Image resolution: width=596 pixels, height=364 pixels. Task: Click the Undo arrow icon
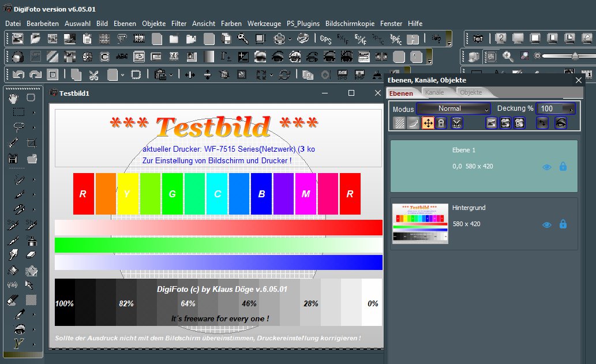click(x=18, y=75)
